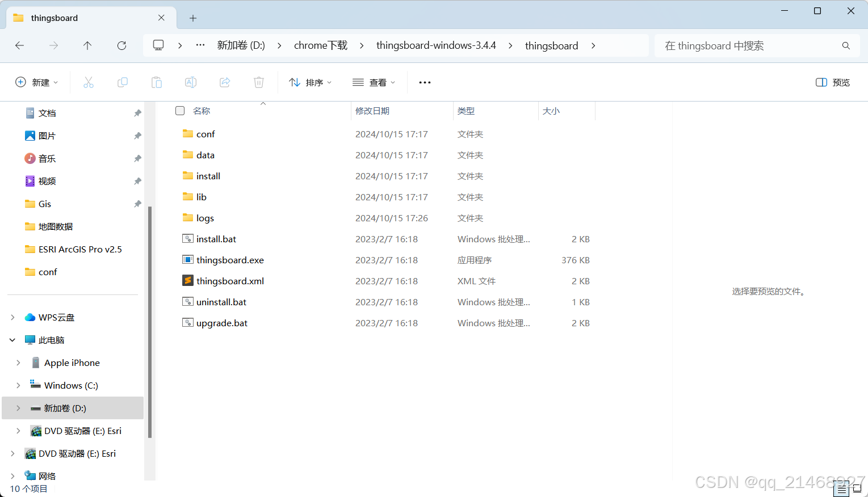
Task: Click the Copy toolbar icon
Action: coord(123,82)
